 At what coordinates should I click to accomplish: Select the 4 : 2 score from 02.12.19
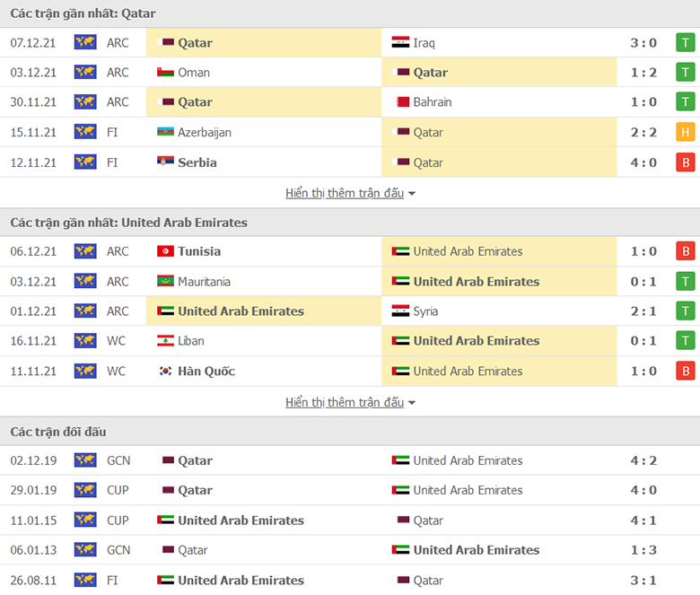click(643, 460)
